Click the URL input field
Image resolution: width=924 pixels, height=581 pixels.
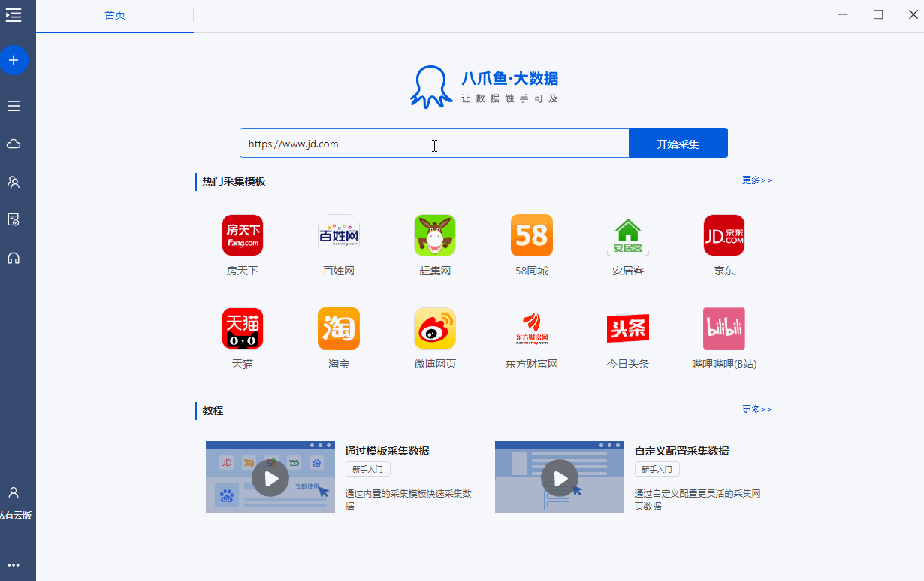point(434,144)
